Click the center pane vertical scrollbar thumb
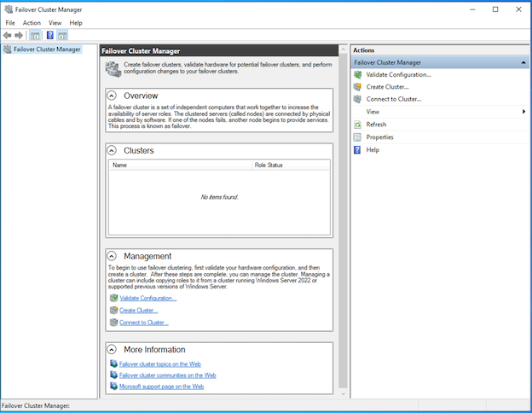The width and height of the screenshot is (532, 413). [x=343, y=221]
